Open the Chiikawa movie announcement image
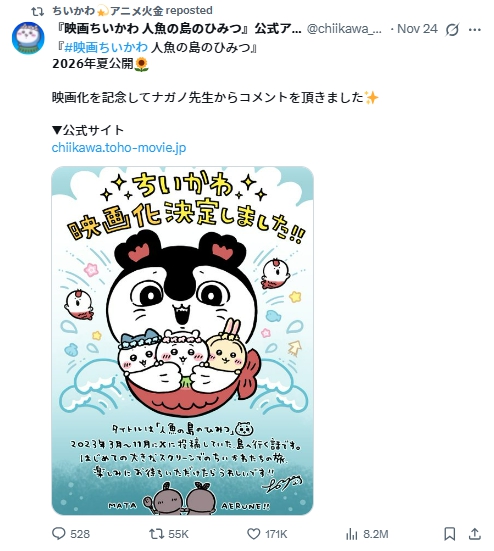 click(x=182, y=341)
